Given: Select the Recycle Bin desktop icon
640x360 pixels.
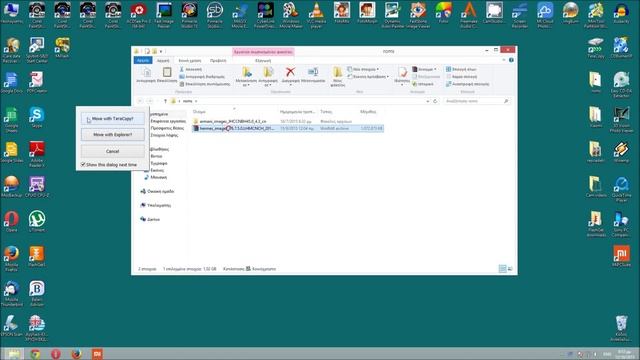Looking at the screenshot, I should 621,328.
